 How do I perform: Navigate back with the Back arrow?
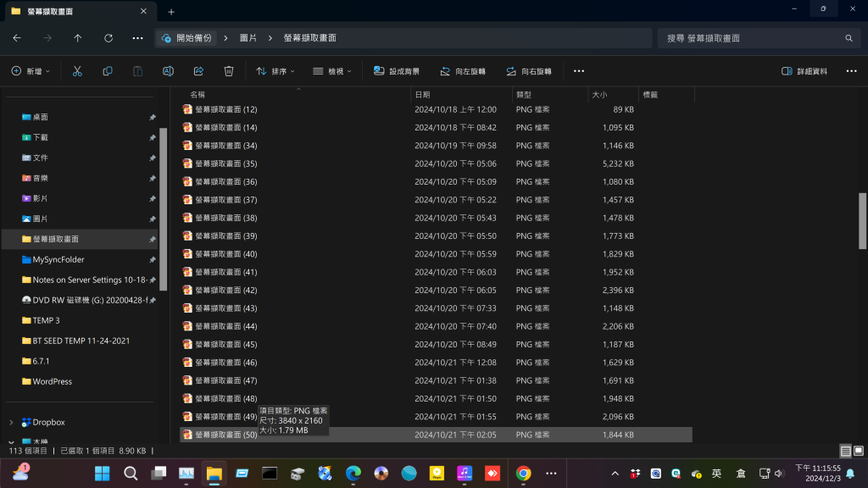pos(17,38)
